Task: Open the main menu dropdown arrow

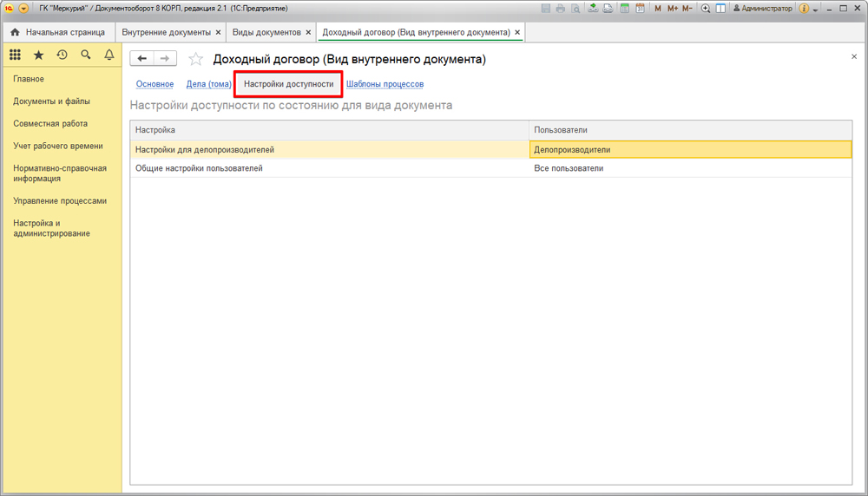Action: coord(23,8)
